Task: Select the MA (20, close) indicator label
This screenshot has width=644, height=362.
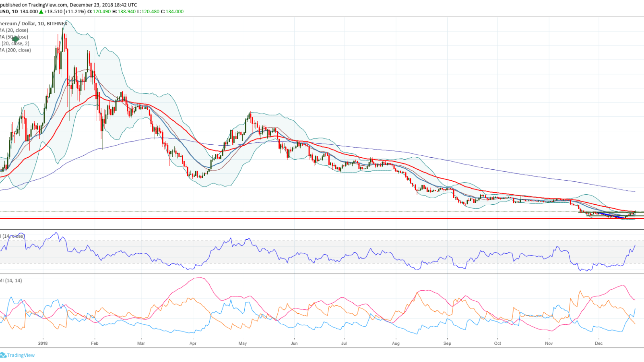Action: 14,30
